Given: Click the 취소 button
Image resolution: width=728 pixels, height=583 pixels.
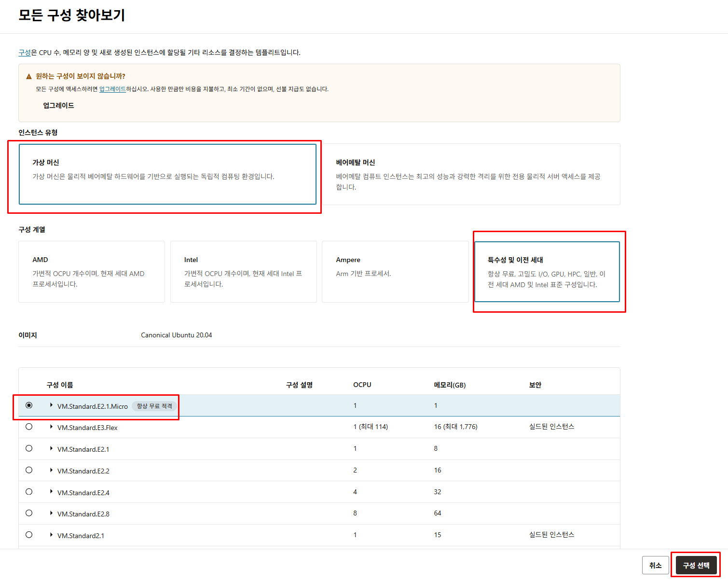Looking at the screenshot, I should [655, 565].
